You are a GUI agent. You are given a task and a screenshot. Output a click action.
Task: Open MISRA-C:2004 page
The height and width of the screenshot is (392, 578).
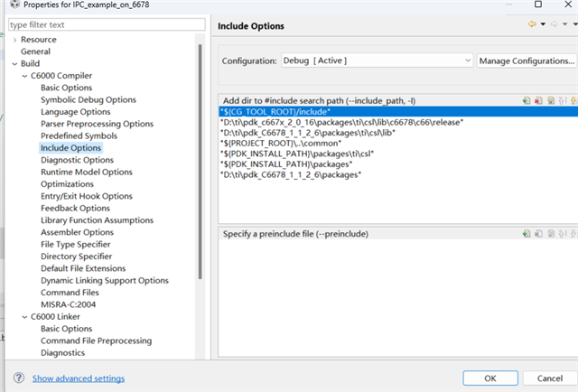coord(69,304)
